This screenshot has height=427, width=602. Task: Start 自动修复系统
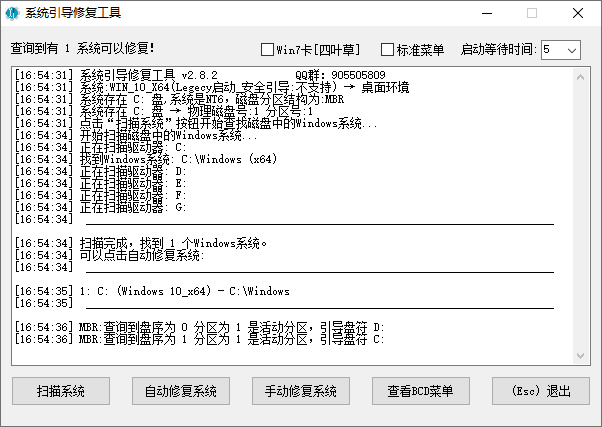pos(180,390)
